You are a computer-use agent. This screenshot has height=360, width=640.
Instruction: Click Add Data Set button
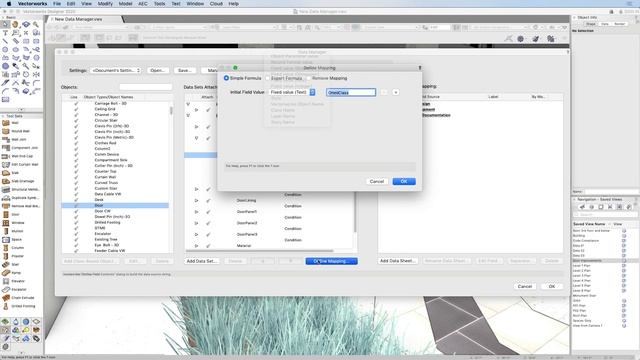point(201,261)
